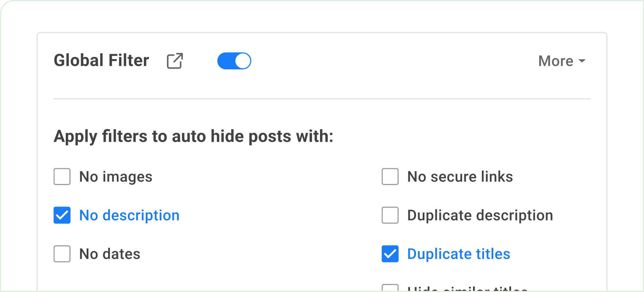The image size is (644, 292).
Task: Tick the partially visible Hide similar titles checkbox
Action: [x=390, y=288]
